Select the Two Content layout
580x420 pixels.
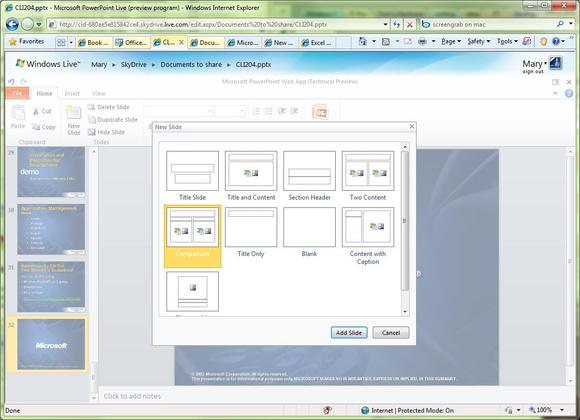tap(368, 171)
